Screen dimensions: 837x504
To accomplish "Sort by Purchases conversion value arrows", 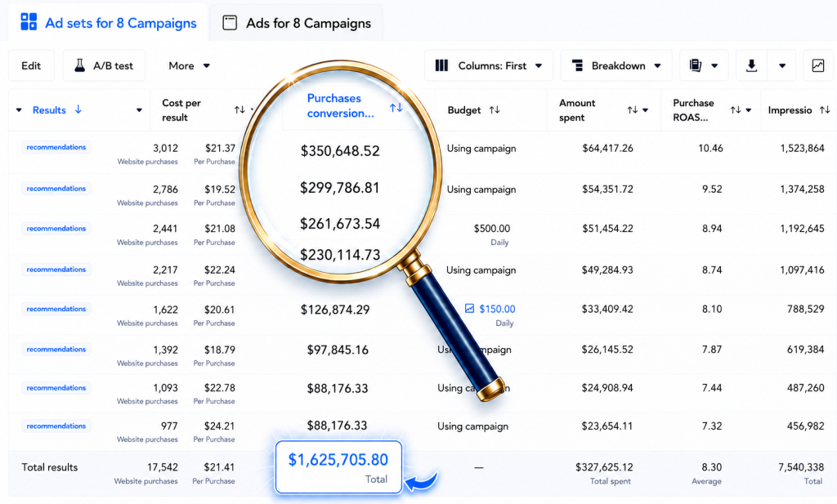I will coord(396,108).
